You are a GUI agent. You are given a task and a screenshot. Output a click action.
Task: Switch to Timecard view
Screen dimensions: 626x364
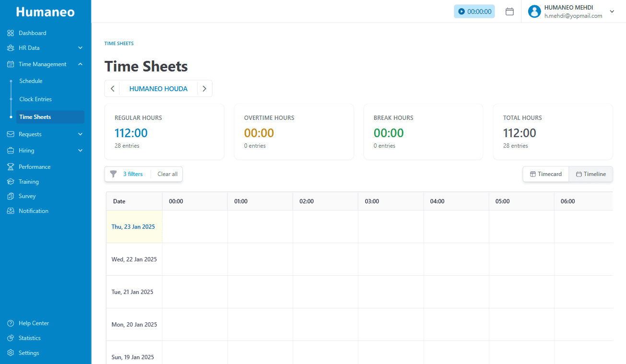545,174
